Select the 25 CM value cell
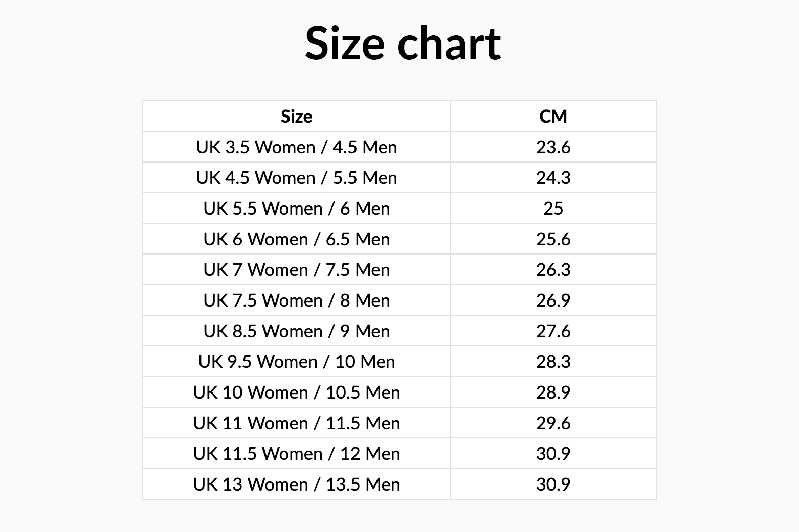This screenshot has height=532, width=799. [553, 209]
